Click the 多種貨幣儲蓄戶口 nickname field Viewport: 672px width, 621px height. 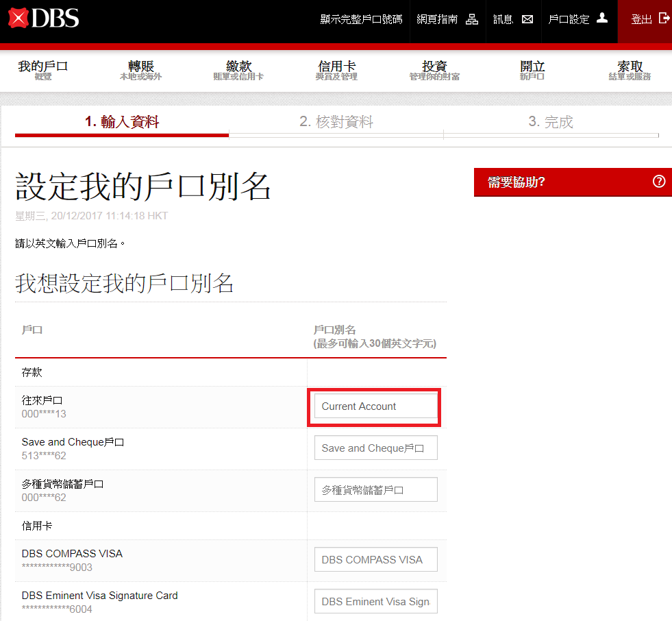click(375, 490)
